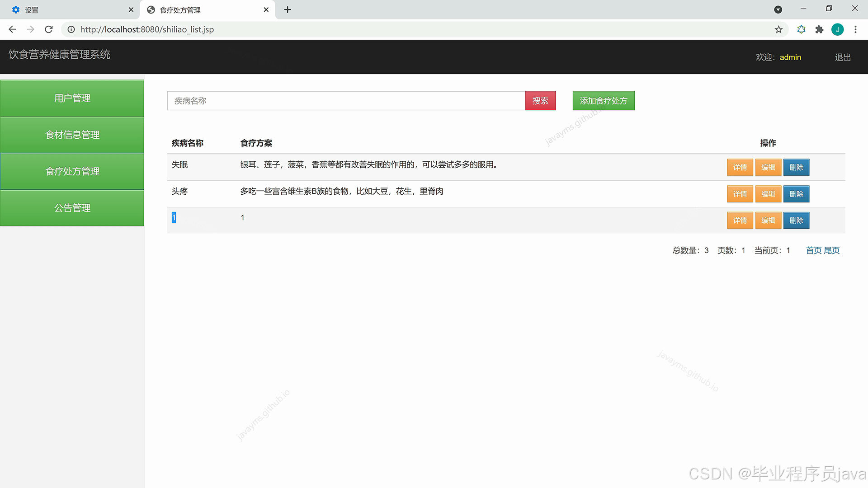Click the 失眠 disease name cell
Image resolution: width=868 pixels, height=488 pixels.
(x=179, y=165)
